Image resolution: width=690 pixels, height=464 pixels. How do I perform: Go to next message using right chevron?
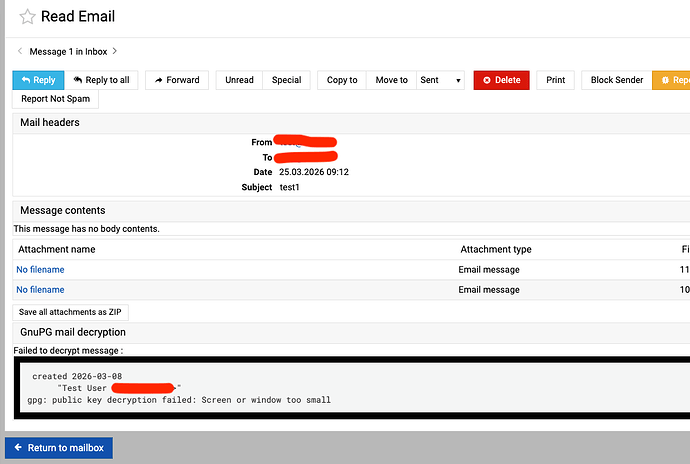coord(115,51)
